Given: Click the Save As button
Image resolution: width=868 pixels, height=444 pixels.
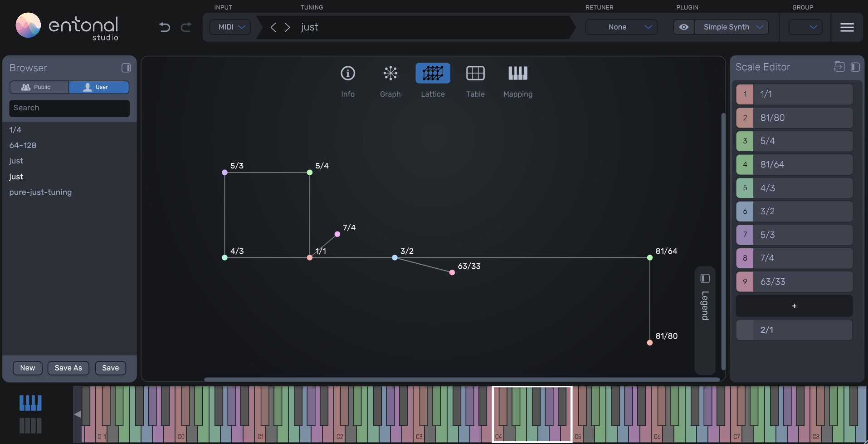Looking at the screenshot, I should [x=68, y=368].
